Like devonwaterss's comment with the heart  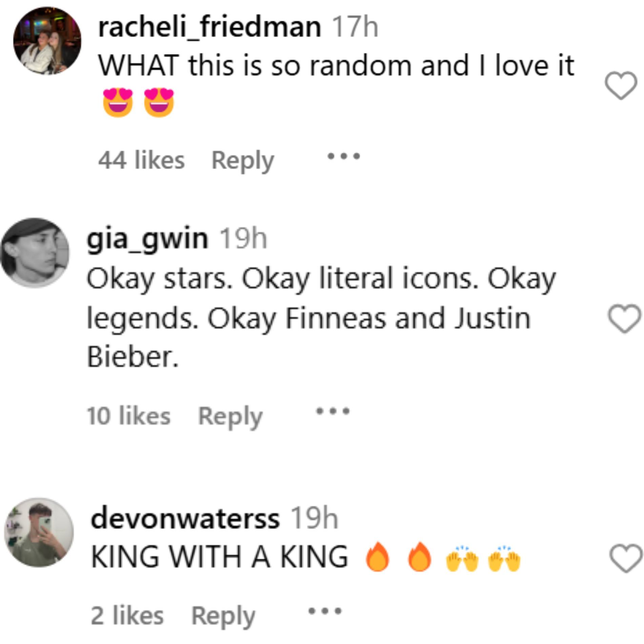click(x=625, y=558)
